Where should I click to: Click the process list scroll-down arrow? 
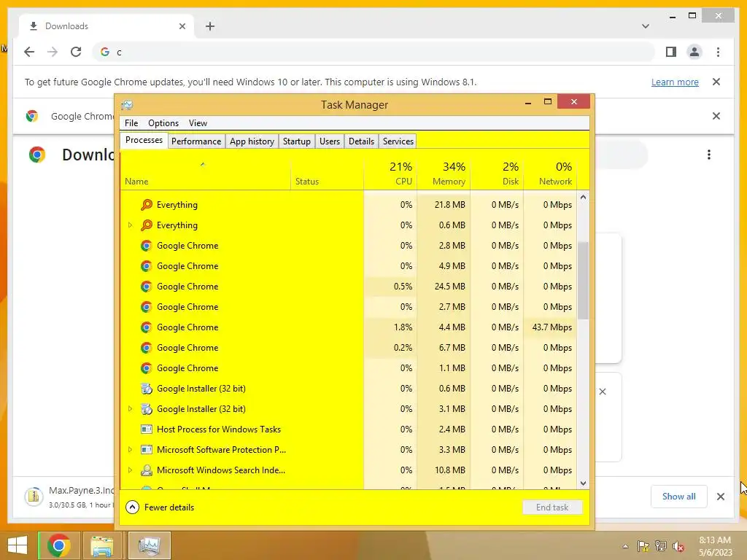(x=583, y=483)
